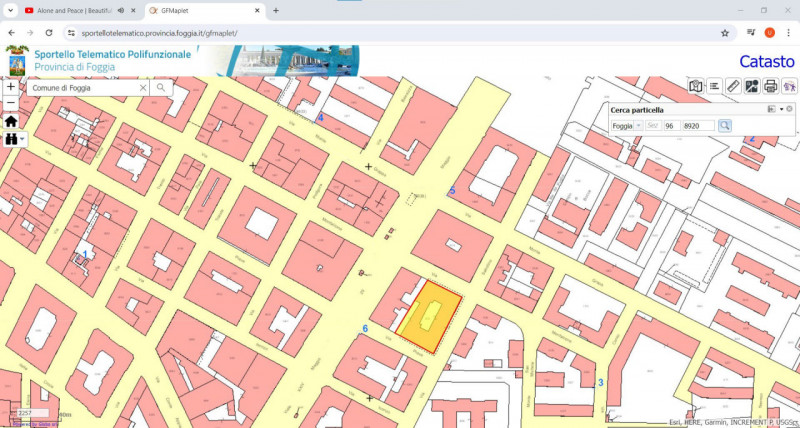Click the blue map label 6

[x=365, y=328]
